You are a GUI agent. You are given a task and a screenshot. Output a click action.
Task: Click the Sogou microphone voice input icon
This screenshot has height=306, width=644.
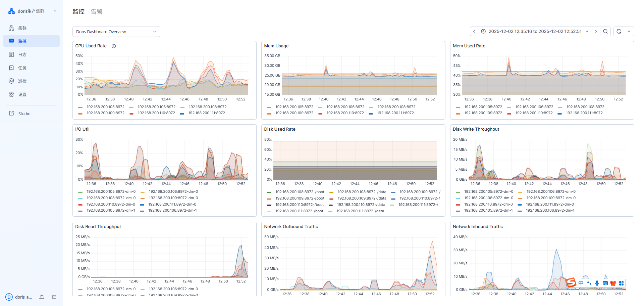(597, 283)
